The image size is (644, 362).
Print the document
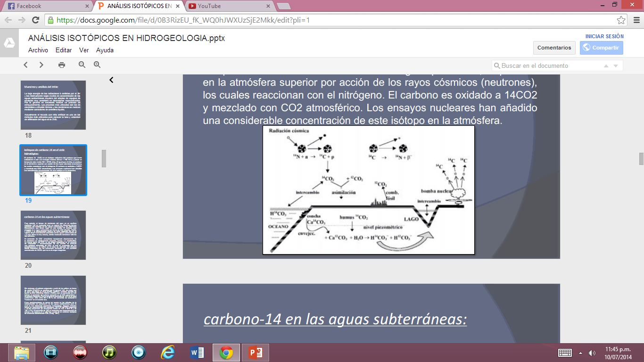62,65
